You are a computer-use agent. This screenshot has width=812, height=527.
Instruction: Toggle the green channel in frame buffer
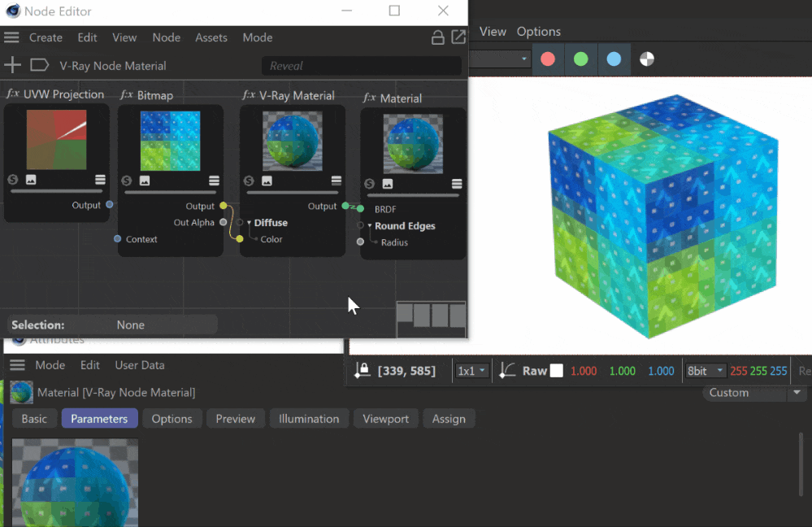pyautogui.click(x=581, y=59)
